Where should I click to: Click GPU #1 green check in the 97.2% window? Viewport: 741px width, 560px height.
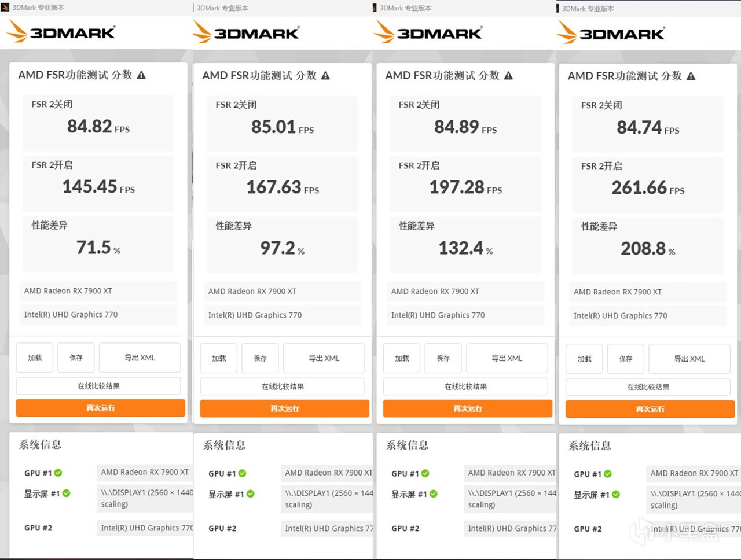242,473
